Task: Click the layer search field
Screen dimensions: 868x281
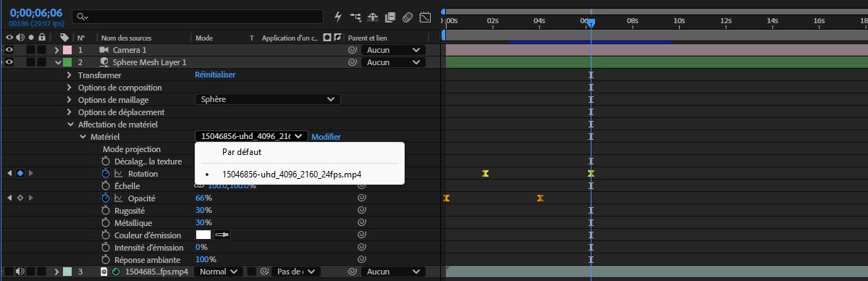Action: (x=198, y=17)
